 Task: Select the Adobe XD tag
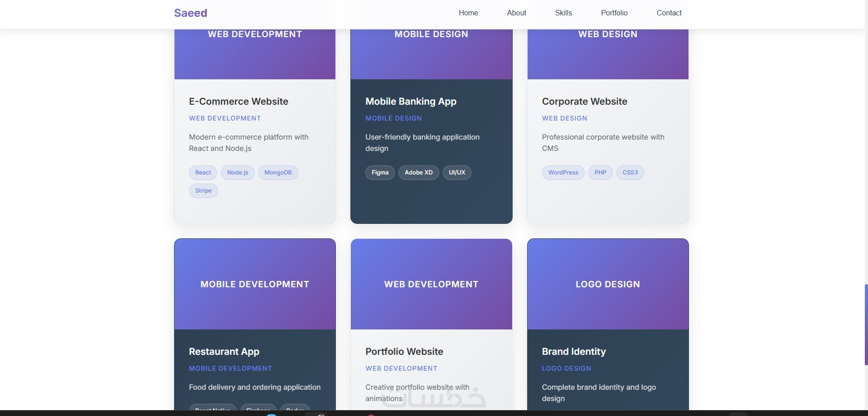click(418, 173)
